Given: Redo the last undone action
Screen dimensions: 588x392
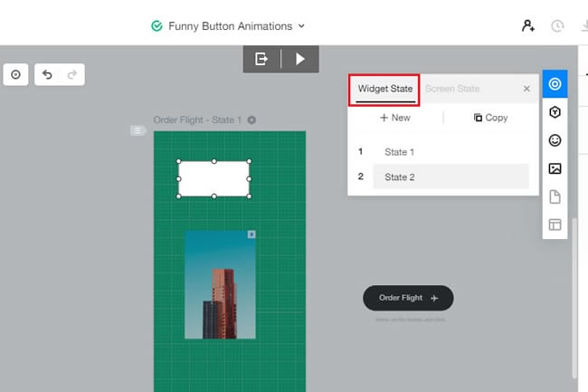Looking at the screenshot, I should 72,74.
